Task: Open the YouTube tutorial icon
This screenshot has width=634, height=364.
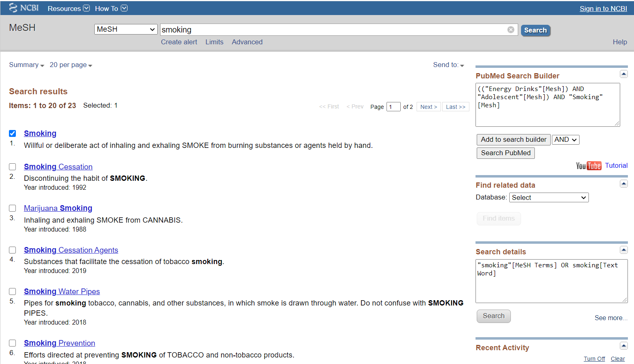Action: pyautogui.click(x=588, y=166)
